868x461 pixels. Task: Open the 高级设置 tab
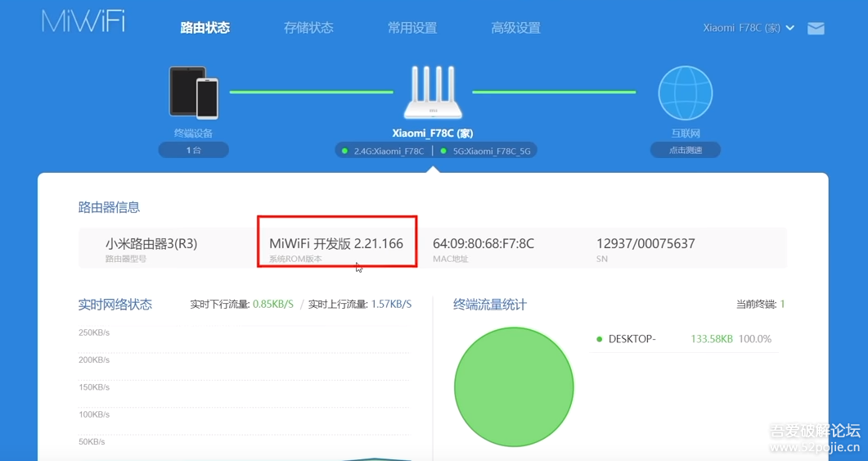click(x=516, y=28)
